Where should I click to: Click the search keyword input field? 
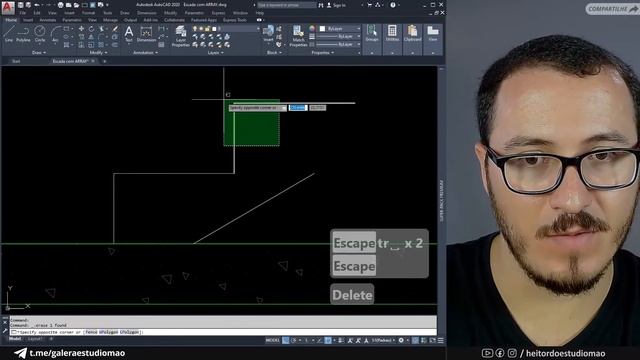pos(287,5)
